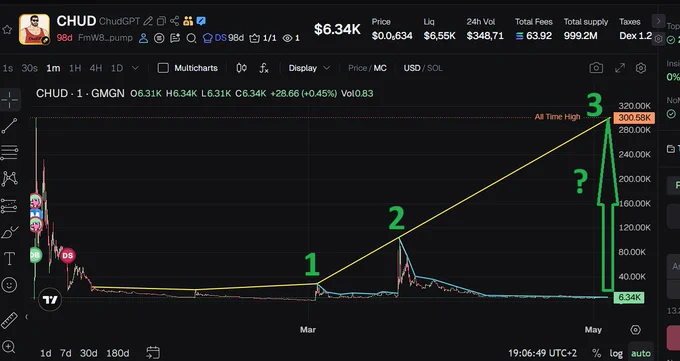This screenshot has height=361, width=680.
Task: Click the crown 1/1 indicator
Action: coord(263,38)
